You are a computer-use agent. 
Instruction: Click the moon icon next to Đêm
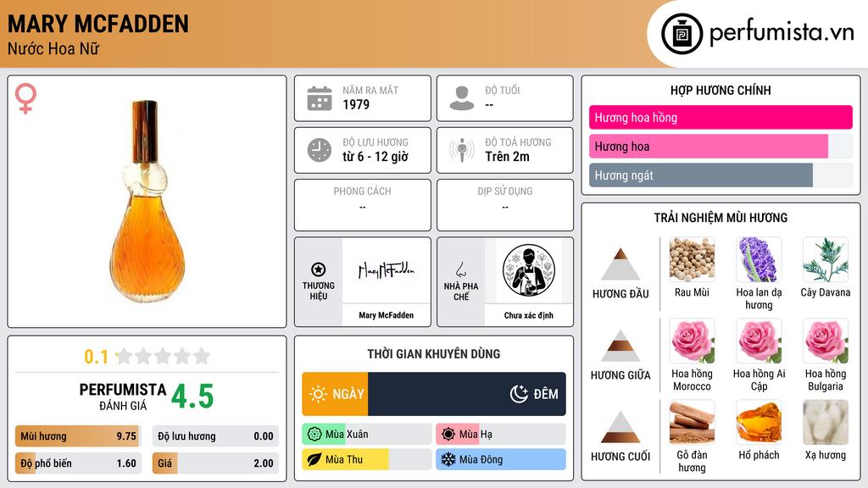pyautogui.click(x=519, y=394)
